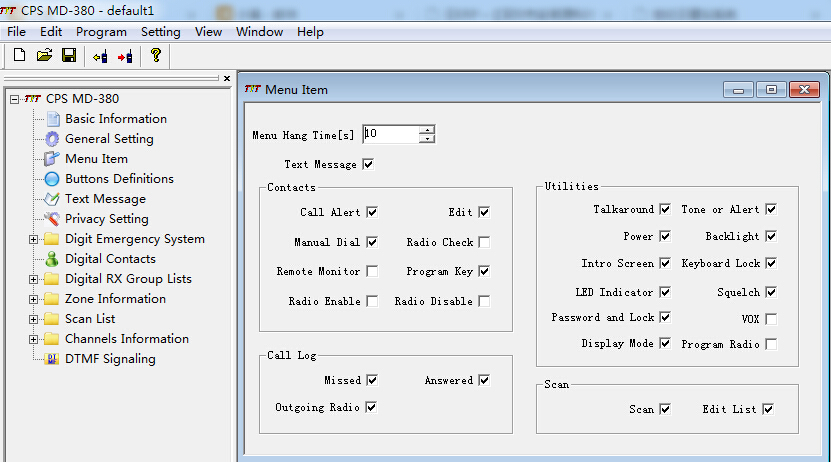Click the Channels Information folder icon
This screenshot has width=831, height=462.
pos(51,339)
